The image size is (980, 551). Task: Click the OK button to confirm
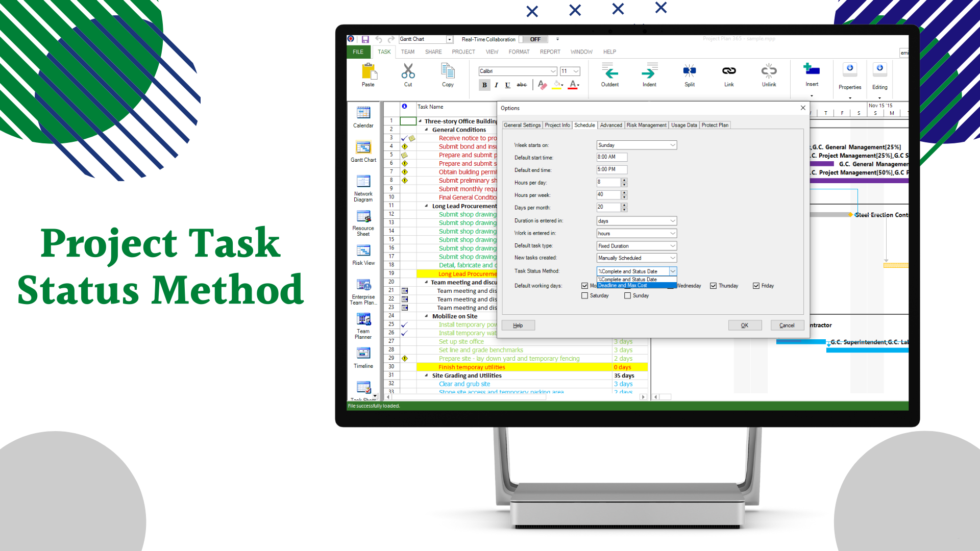coord(744,325)
